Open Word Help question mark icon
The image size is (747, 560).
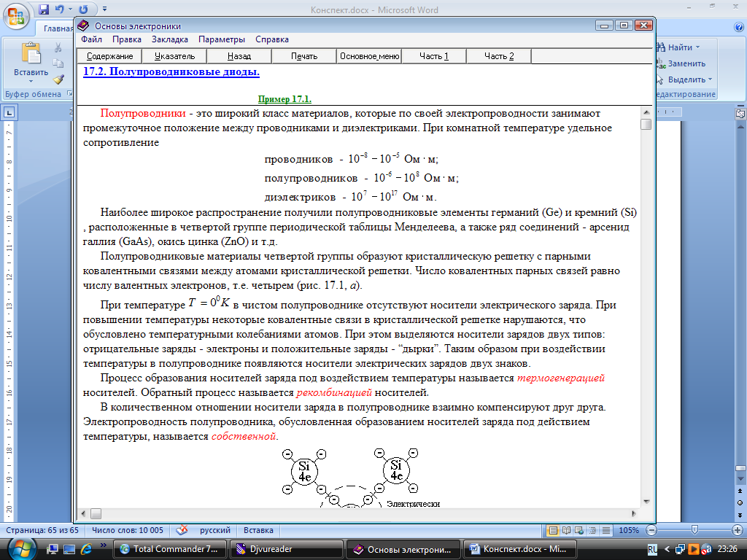[x=739, y=28]
